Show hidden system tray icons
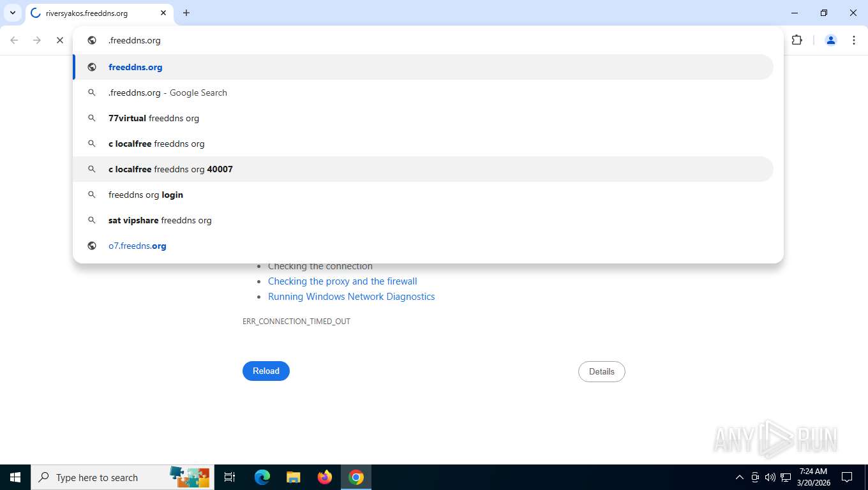This screenshot has width=868, height=490. click(740, 477)
